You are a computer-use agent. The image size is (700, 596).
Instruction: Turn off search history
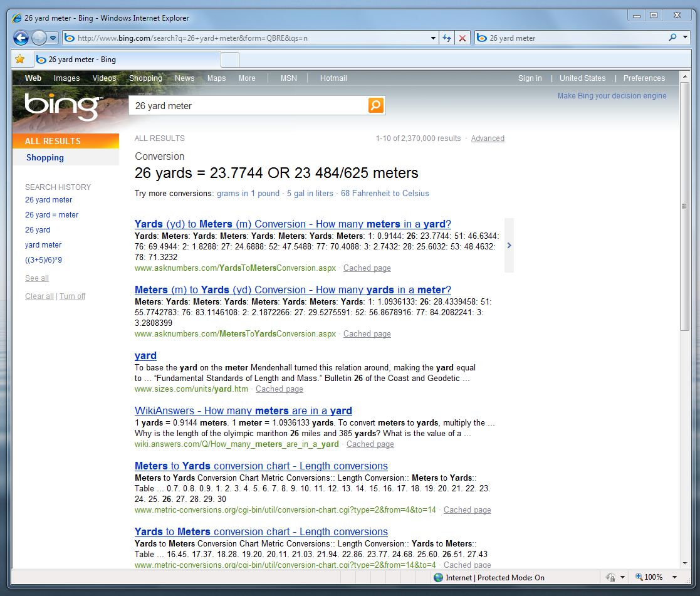tap(72, 296)
